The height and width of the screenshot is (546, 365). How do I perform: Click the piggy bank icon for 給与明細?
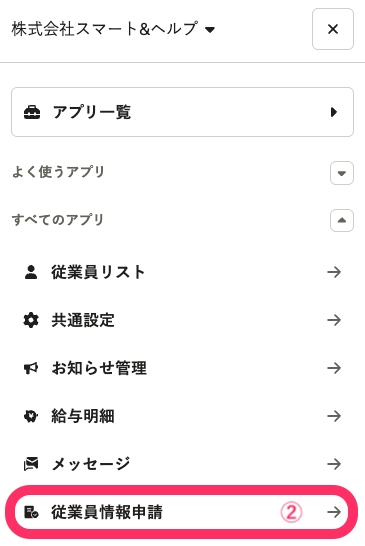[x=31, y=416]
